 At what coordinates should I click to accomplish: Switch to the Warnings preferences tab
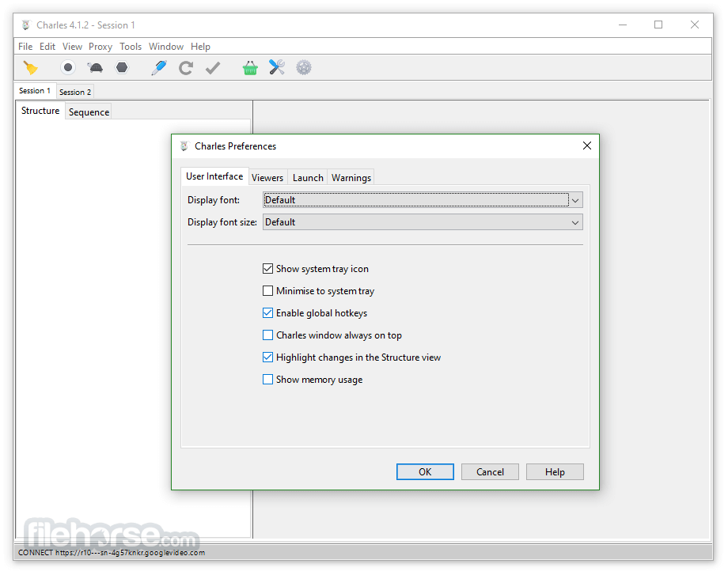351,178
